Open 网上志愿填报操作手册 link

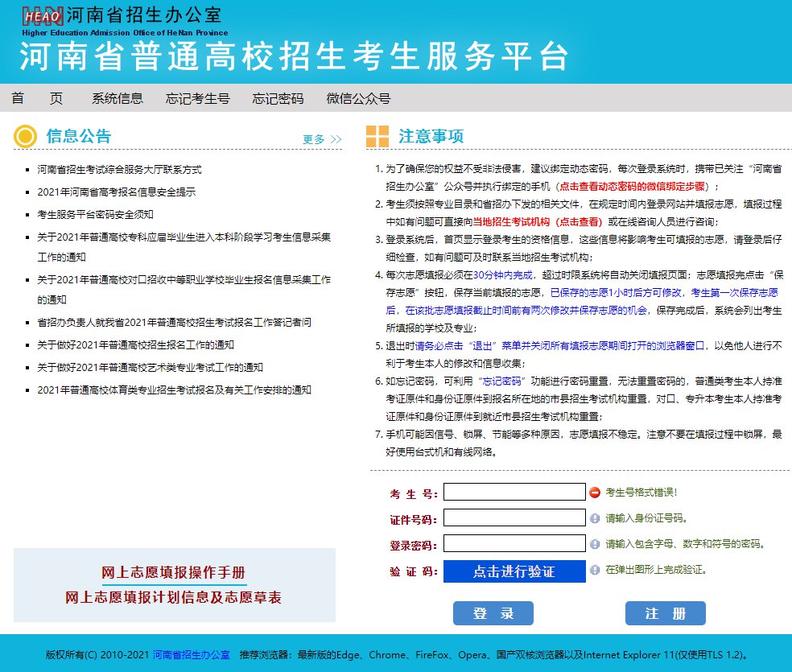point(173,573)
